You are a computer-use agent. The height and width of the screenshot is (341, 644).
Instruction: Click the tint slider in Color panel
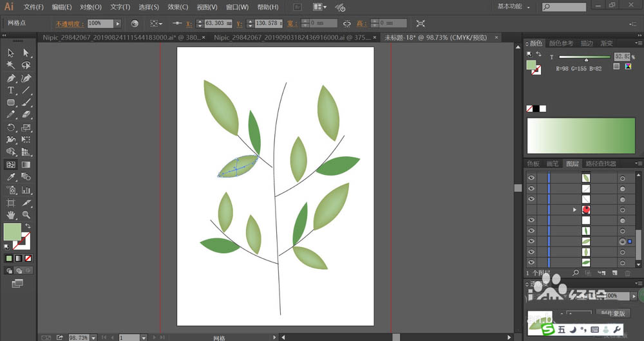[x=585, y=57]
